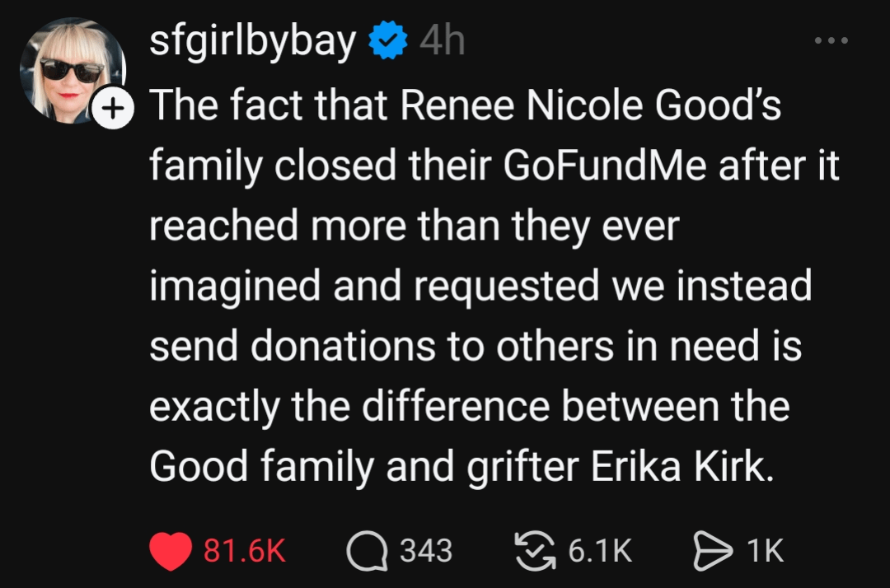Click the word GoFundMe in the post
The width and height of the screenshot is (890, 588).
[x=604, y=166]
